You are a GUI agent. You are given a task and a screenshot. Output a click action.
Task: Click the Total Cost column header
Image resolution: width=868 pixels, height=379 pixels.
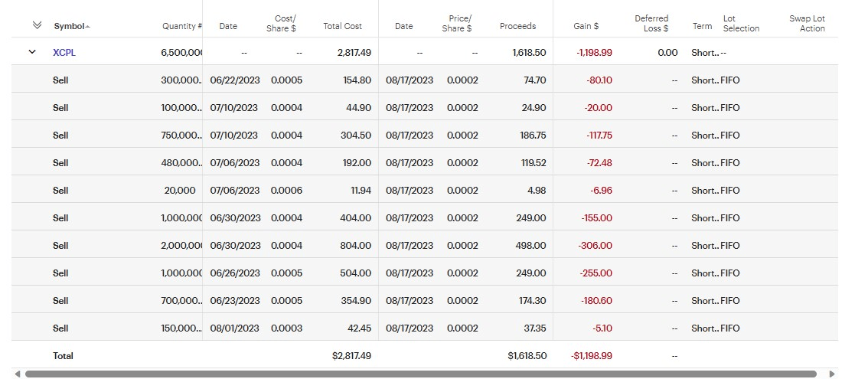(342, 26)
